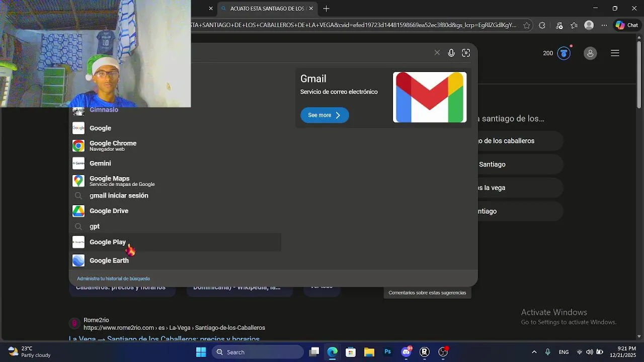The height and width of the screenshot is (362, 644).
Task: Open Comentarios sobre estas sugerencias
Action: click(x=427, y=293)
